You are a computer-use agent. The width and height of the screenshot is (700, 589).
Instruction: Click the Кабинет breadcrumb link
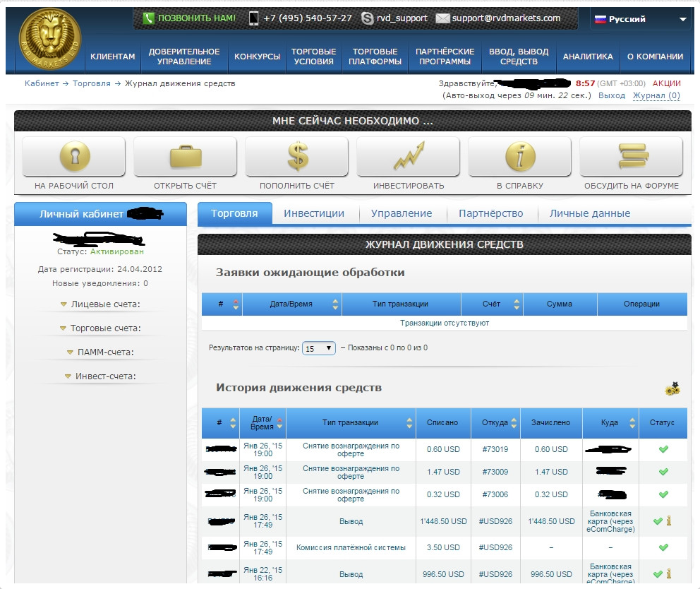(42, 83)
